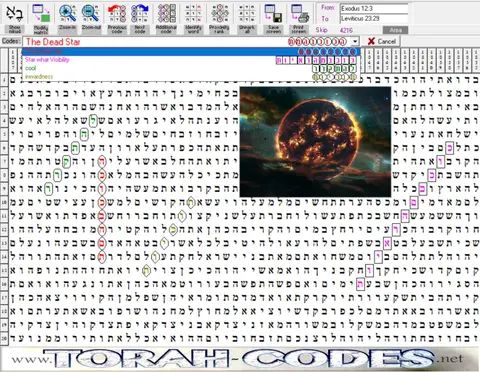Click the 'Modify matrix' label button
This screenshot has width=480, height=372.
pos(41,29)
